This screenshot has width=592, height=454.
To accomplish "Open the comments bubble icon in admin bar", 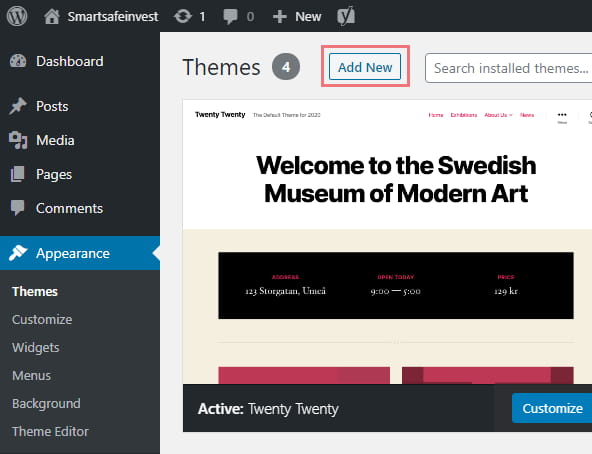I will [x=230, y=17].
